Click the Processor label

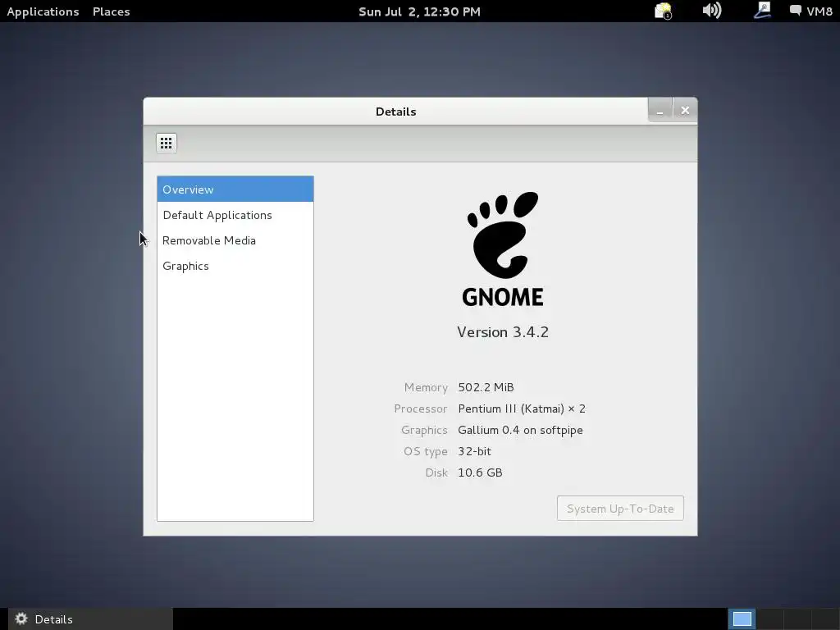click(421, 409)
